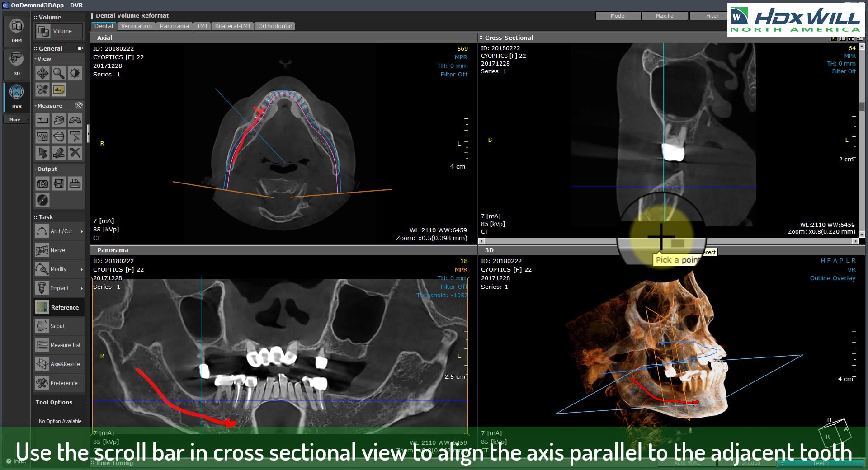Capture a screenshot with the camera icon
The height and width of the screenshot is (470, 868).
click(x=42, y=183)
